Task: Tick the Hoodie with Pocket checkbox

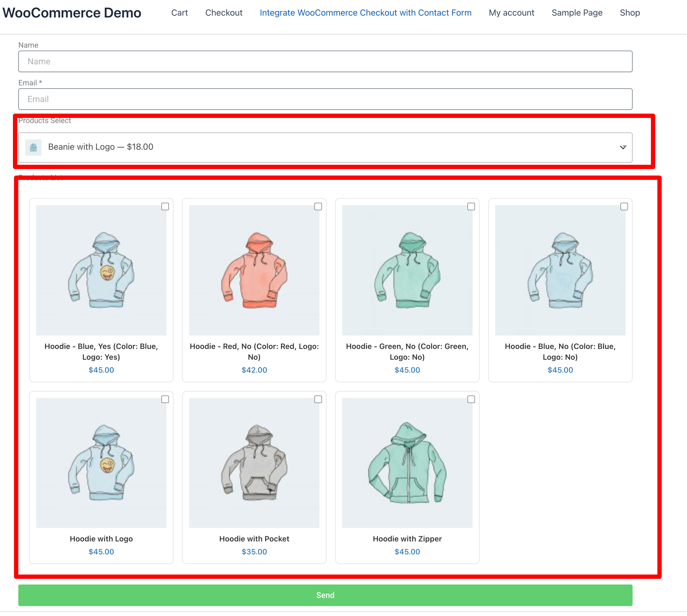Action: click(318, 399)
